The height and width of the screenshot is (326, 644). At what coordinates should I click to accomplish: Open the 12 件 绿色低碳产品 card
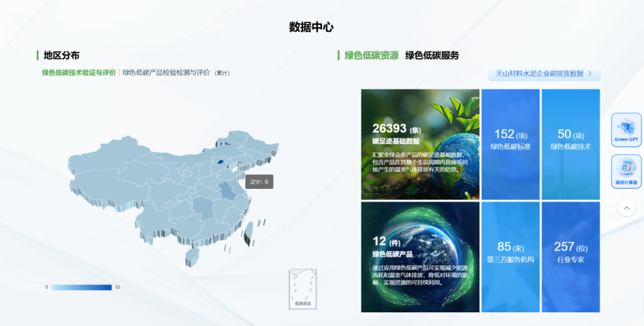tap(420, 257)
